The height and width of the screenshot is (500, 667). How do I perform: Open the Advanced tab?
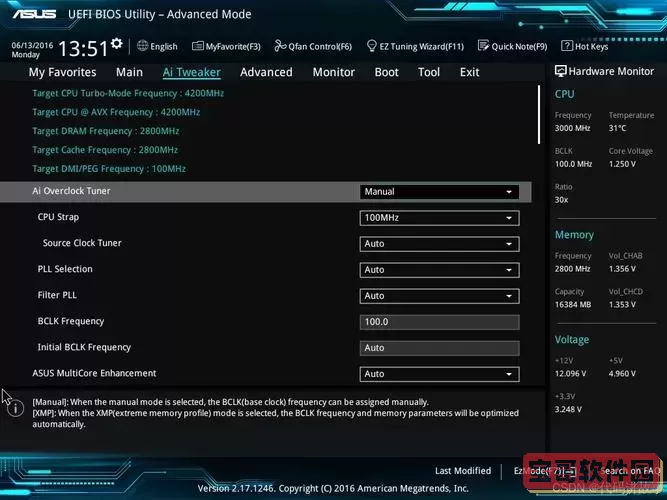pyautogui.click(x=266, y=72)
